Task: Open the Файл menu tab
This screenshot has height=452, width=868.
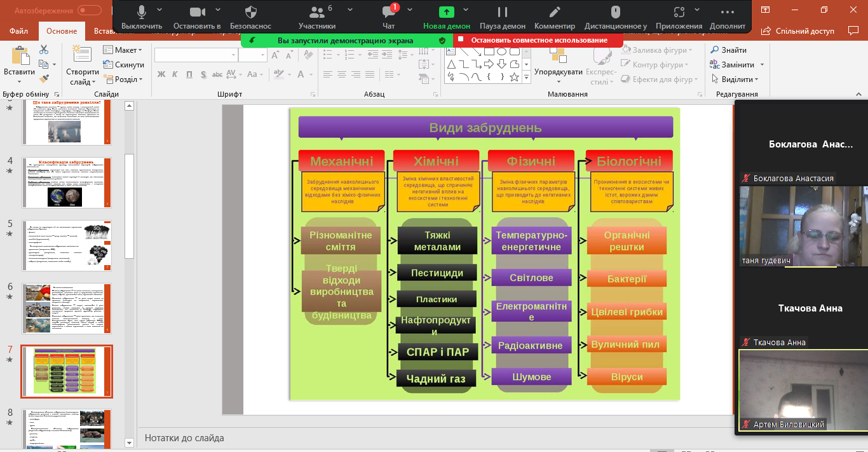Action: click(x=19, y=31)
